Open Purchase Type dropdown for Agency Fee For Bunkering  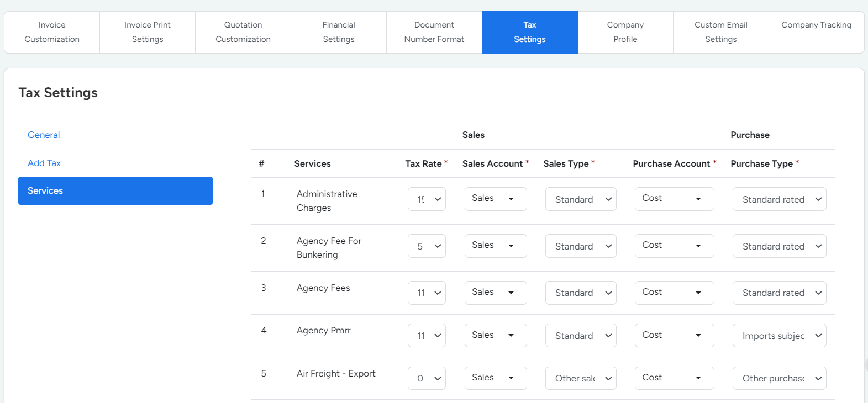click(780, 246)
